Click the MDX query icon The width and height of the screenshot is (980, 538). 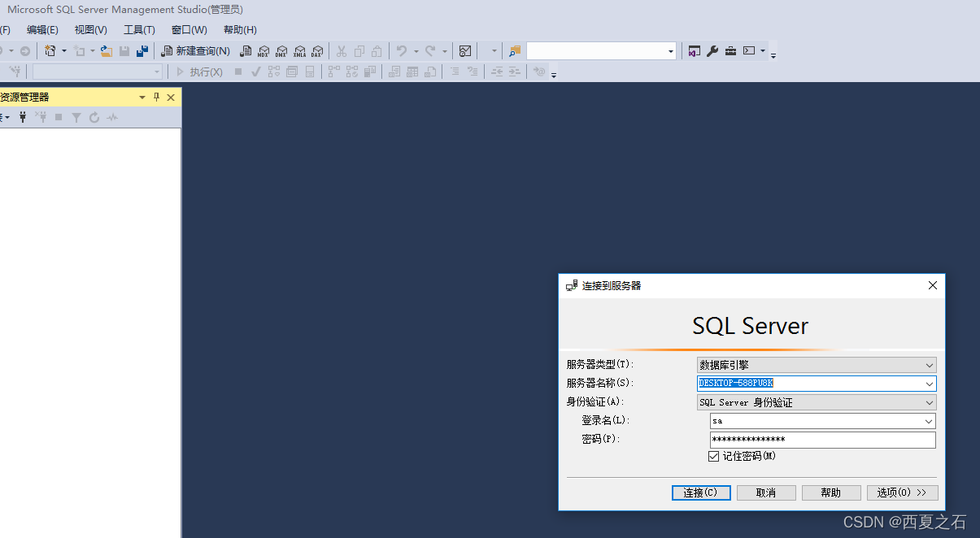click(264, 50)
